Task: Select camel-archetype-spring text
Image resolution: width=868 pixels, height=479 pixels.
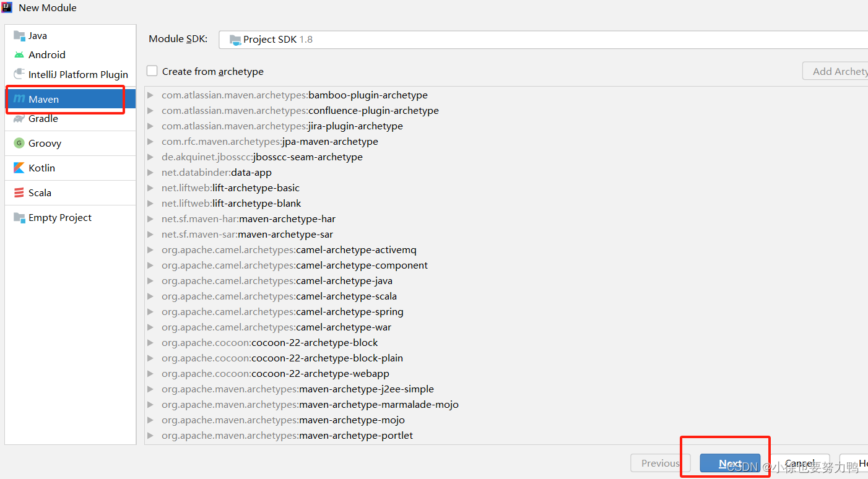Action: tap(350, 312)
